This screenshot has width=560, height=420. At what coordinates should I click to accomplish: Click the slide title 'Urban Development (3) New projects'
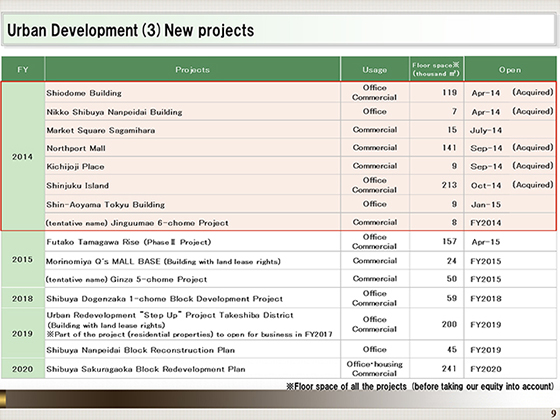coord(130,30)
